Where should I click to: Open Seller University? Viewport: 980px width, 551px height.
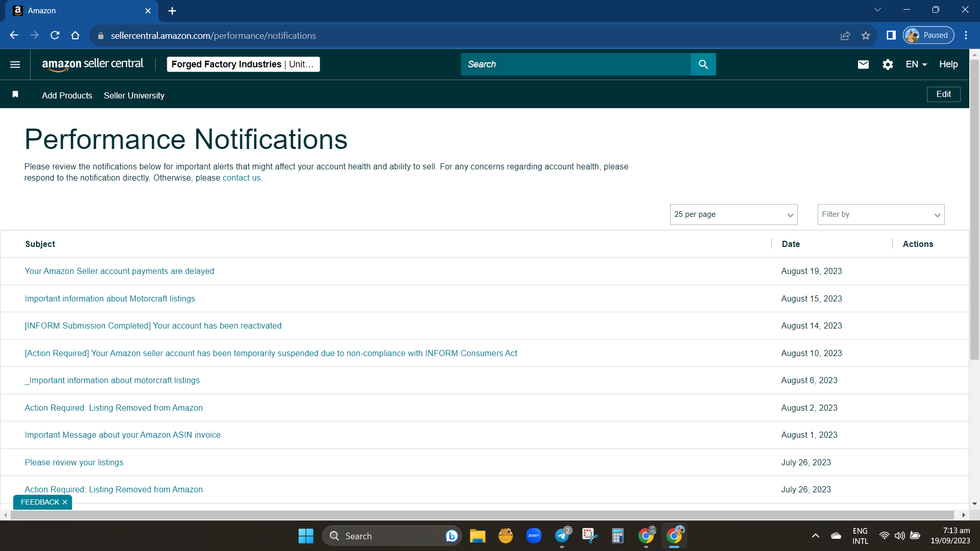point(134,95)
